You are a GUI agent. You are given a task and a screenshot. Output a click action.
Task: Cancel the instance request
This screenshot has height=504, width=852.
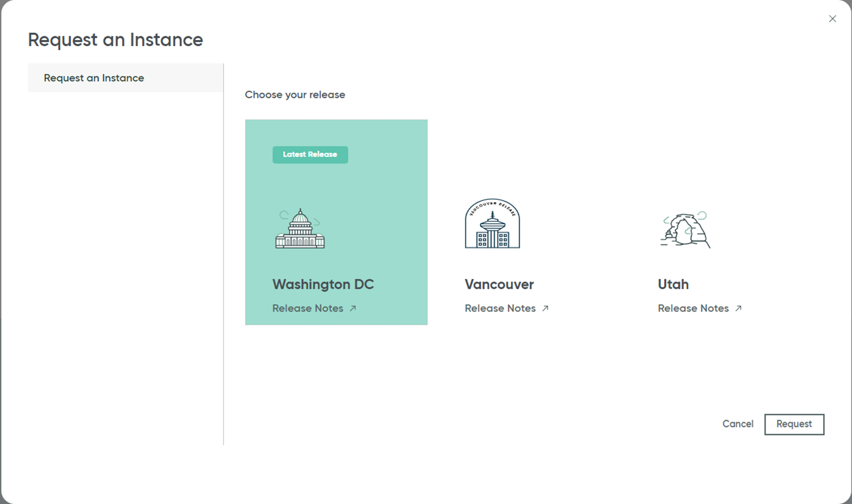click(737, 424)
